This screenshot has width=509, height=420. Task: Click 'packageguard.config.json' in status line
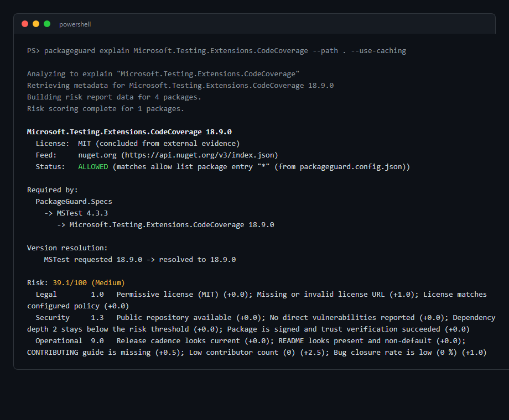click(351, 167)
